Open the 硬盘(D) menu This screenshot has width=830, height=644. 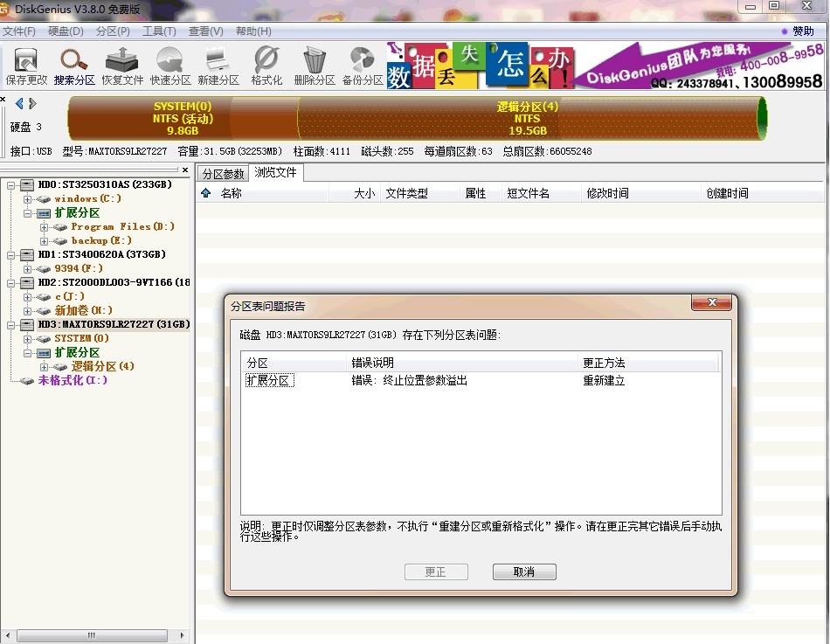point(66,31)
